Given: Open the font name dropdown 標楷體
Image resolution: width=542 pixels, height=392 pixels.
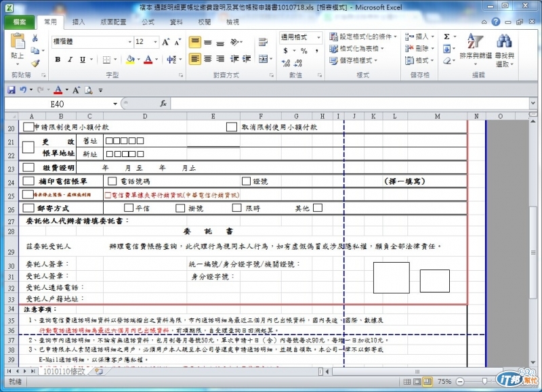Looking at the screenshot, I should (129, 42).
